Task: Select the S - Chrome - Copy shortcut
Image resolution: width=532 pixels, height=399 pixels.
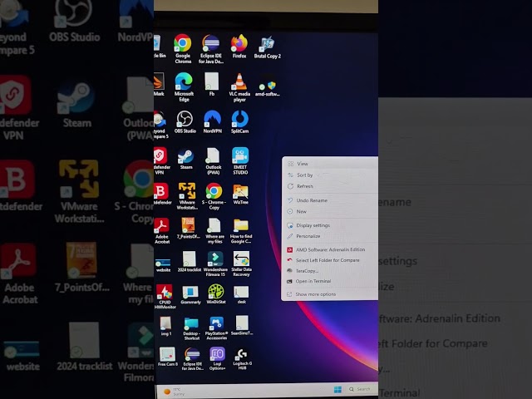Action: point(214,196)
